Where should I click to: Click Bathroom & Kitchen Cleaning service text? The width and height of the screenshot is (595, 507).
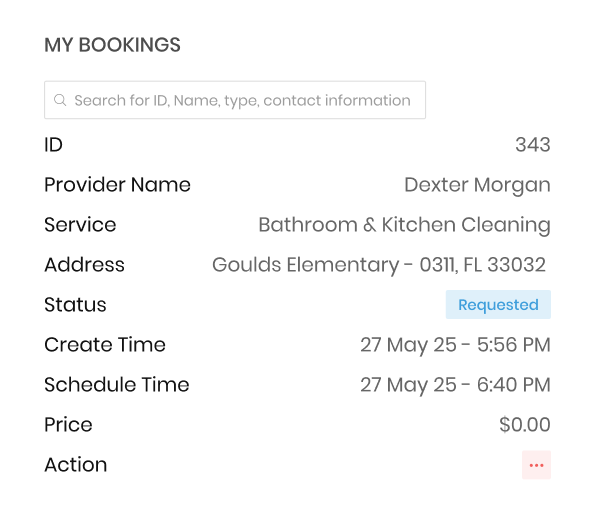pos(405,225)
